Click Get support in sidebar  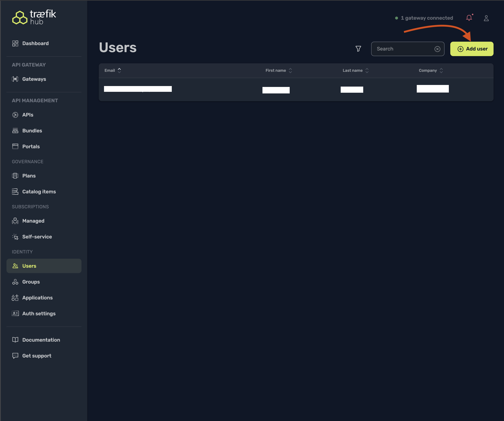[36, 356]
